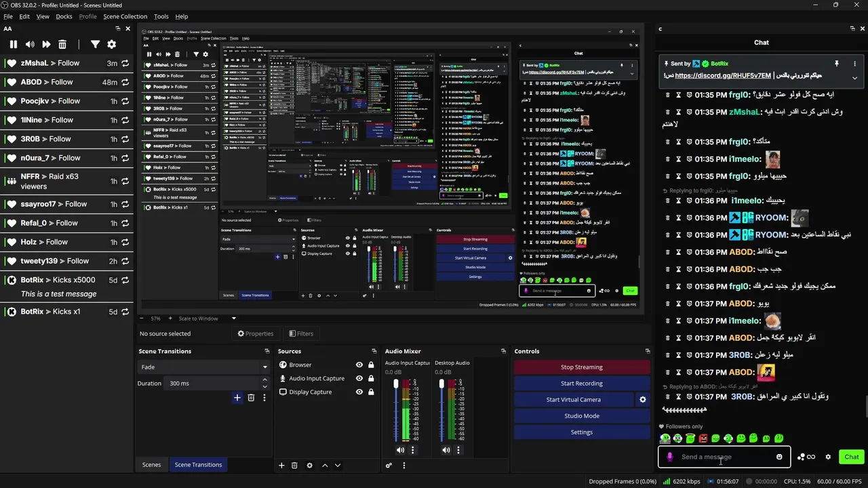This screenshot has width=868, height=488.
Task: Expand the pinned message chevron
Action: tap(854, 77)
